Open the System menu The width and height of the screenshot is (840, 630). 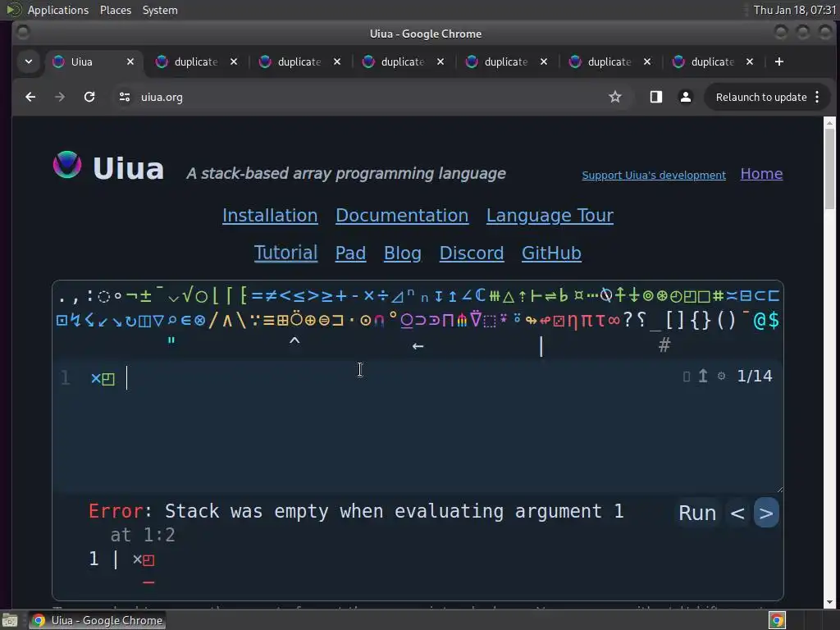(x=160, y=10)
